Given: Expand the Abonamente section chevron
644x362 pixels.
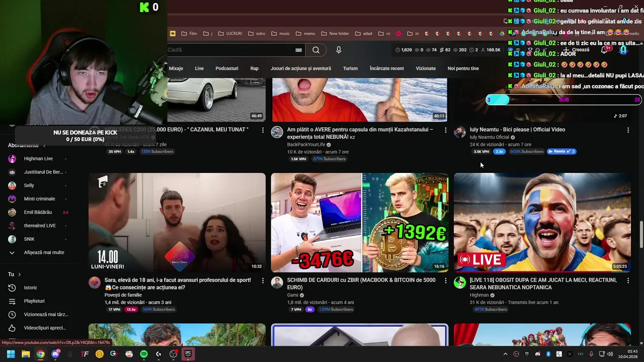Looking at the screenshot, I should 44,145.
